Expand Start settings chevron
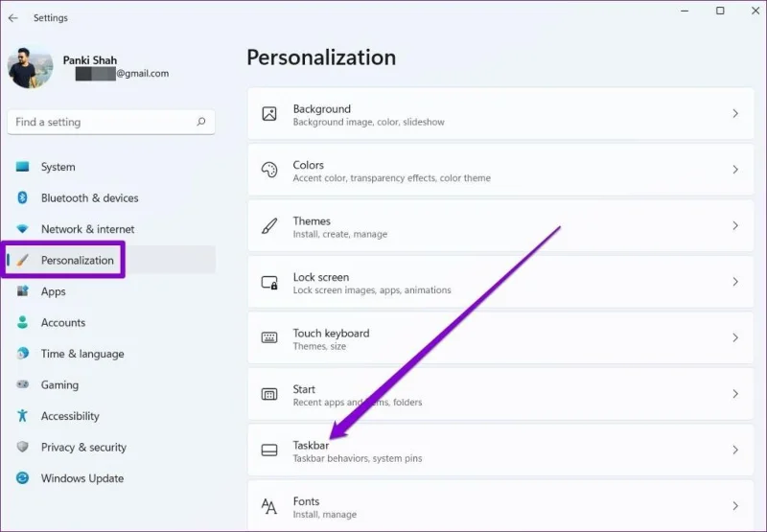 [735, 394]
